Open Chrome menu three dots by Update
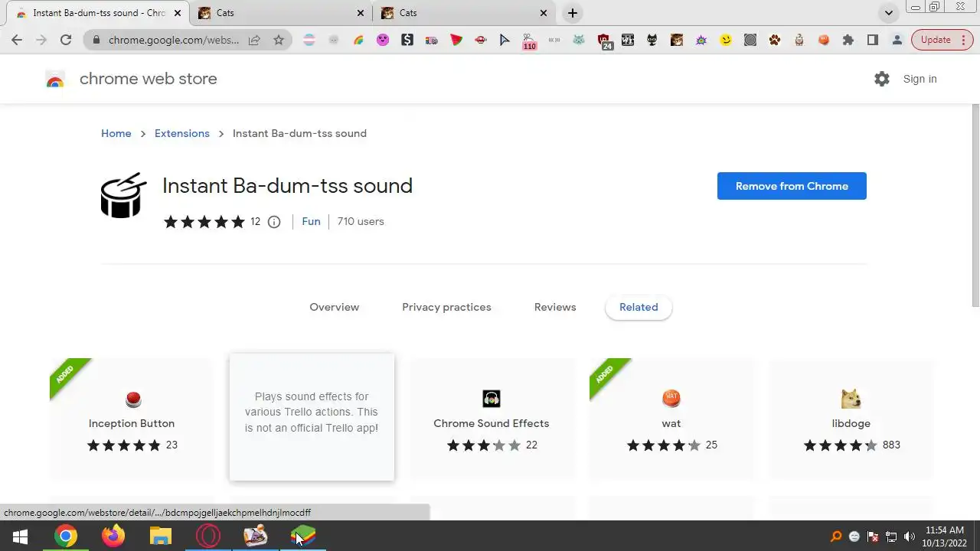This screenshot has height=551, width=980. (964, 40)
